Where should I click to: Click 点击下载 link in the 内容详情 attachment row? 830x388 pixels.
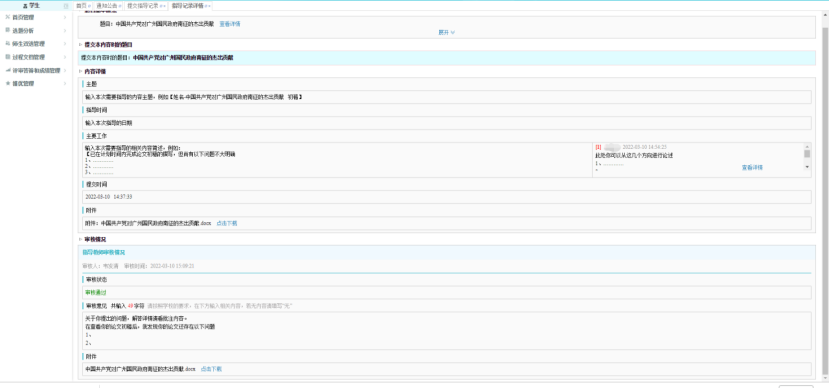[227, 223]
